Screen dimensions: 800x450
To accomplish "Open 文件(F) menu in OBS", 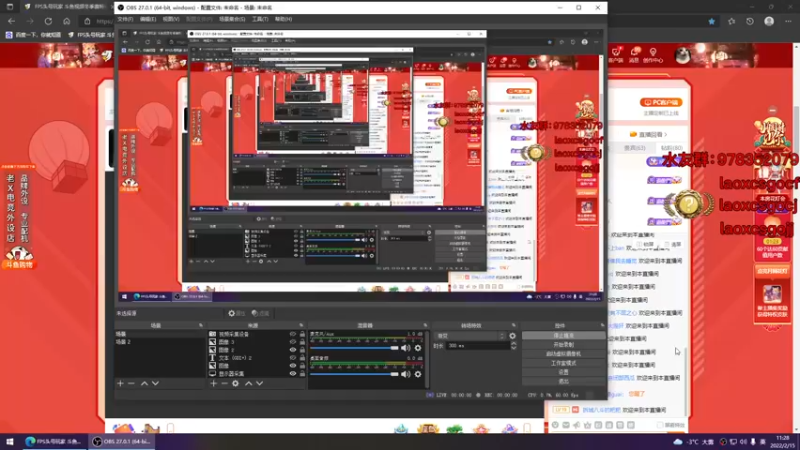I will click(125, 19).
